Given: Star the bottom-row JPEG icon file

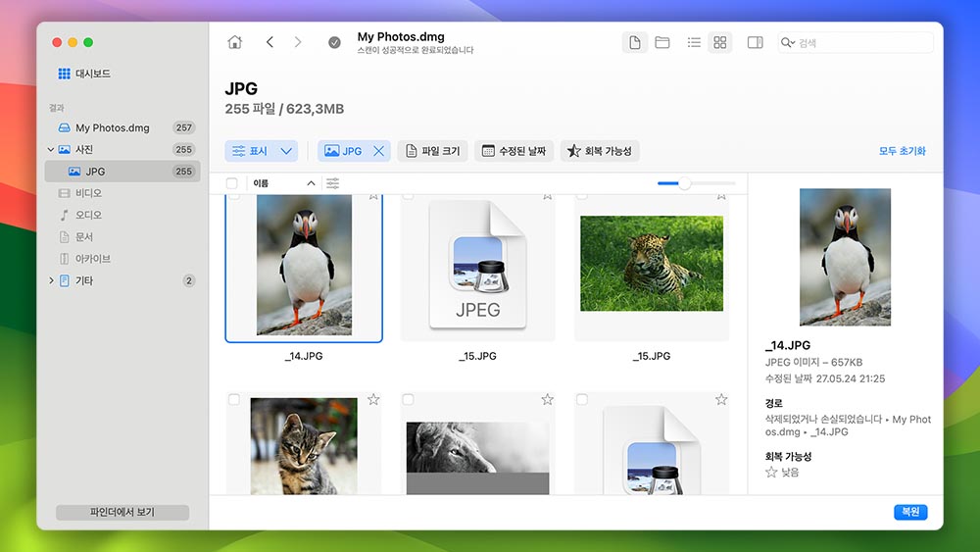Looking at the screenshot, I should 721,399.
